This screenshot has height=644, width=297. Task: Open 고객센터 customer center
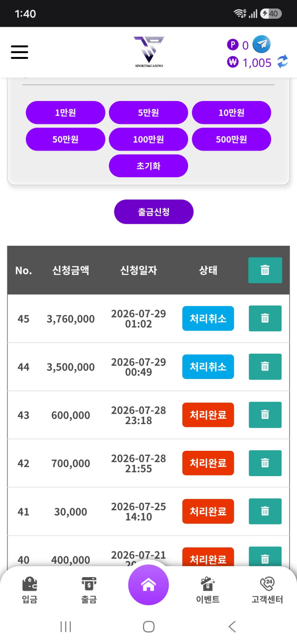267,590
